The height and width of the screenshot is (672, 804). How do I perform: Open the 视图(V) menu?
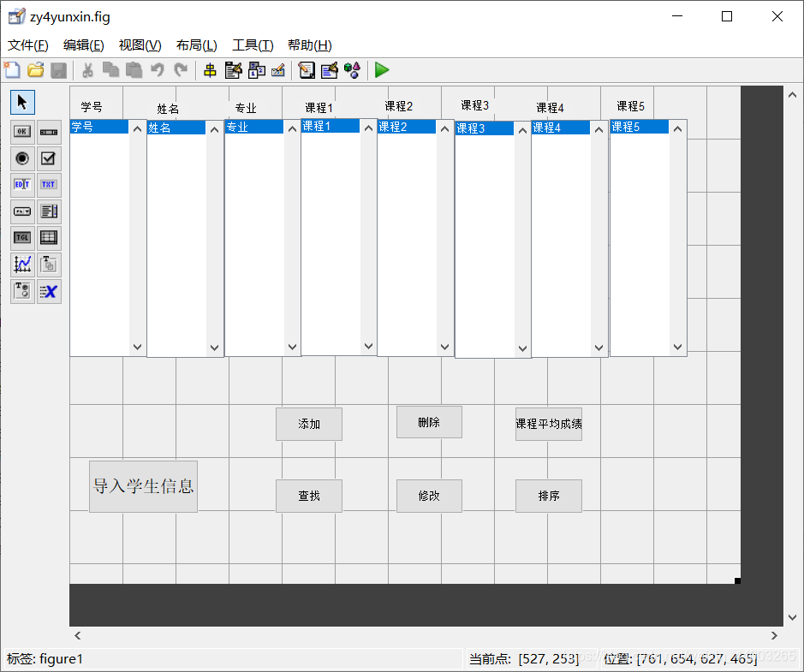140,45
